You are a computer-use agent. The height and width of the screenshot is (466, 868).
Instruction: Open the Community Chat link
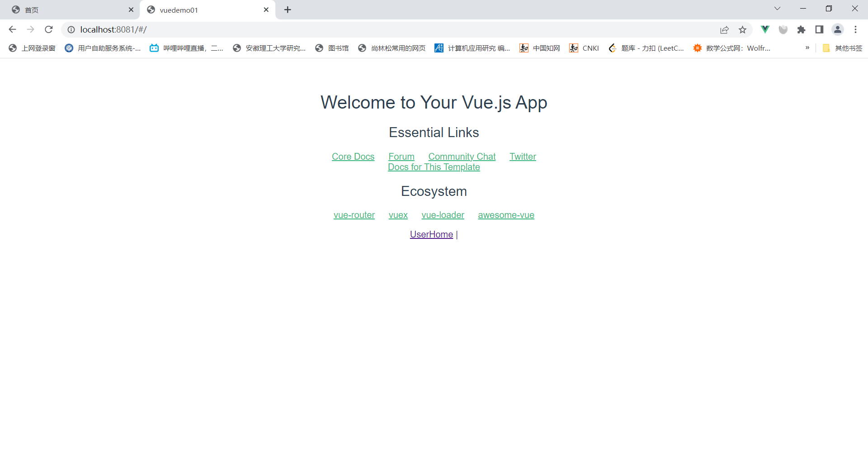coord(462,157)
